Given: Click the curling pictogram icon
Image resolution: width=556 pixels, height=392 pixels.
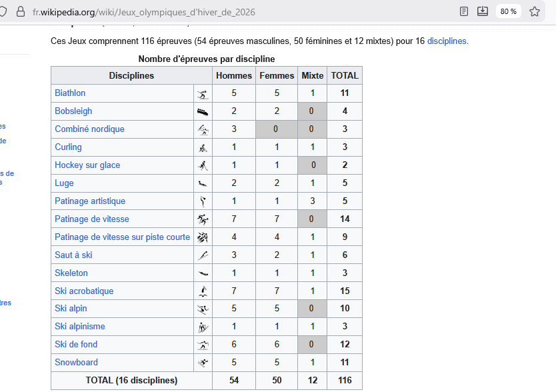Looking at the screenshot, I should pos(203,147).
